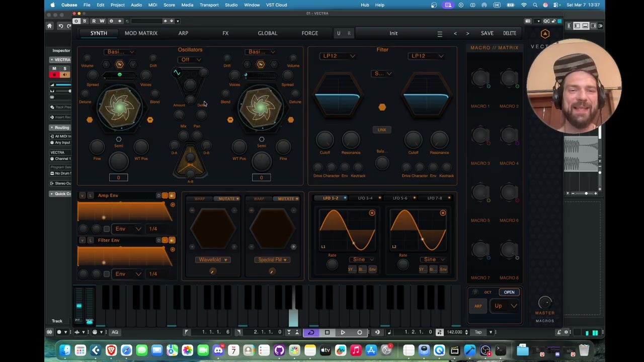Screen dimensions: 644x362
Task: Click the orange hexagon between the filters
Action: click(382, 107)
